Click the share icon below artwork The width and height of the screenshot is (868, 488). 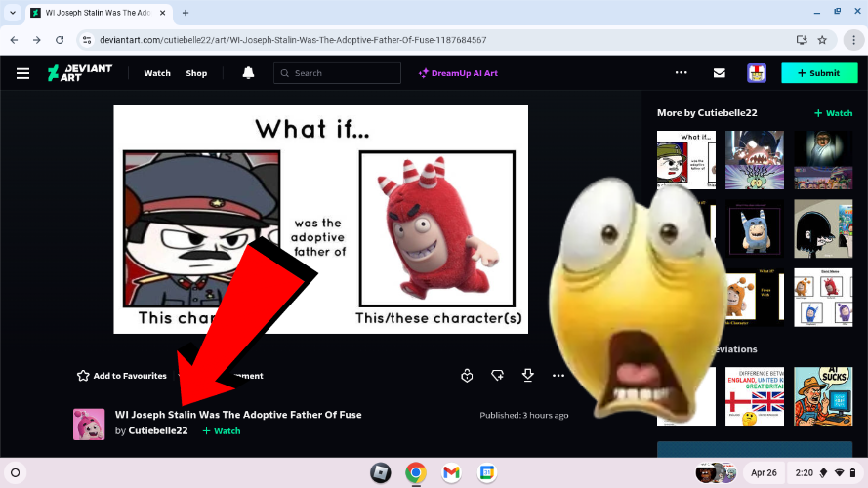[497, 376]
